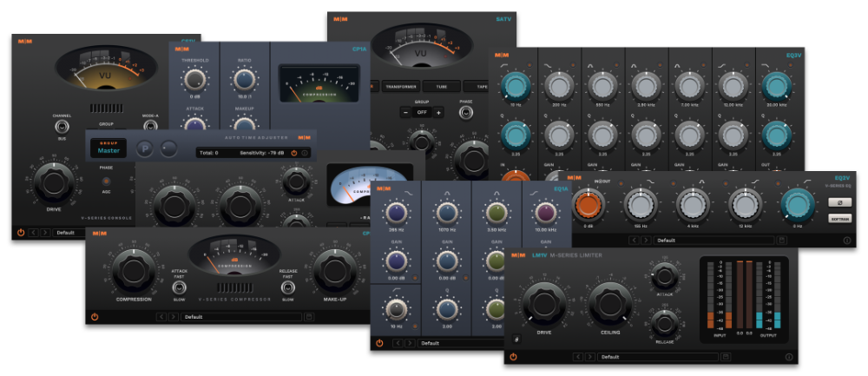Click the RATIO knob in CP1A compressor
Screen dimensions: 868x376
click(244, 81)
